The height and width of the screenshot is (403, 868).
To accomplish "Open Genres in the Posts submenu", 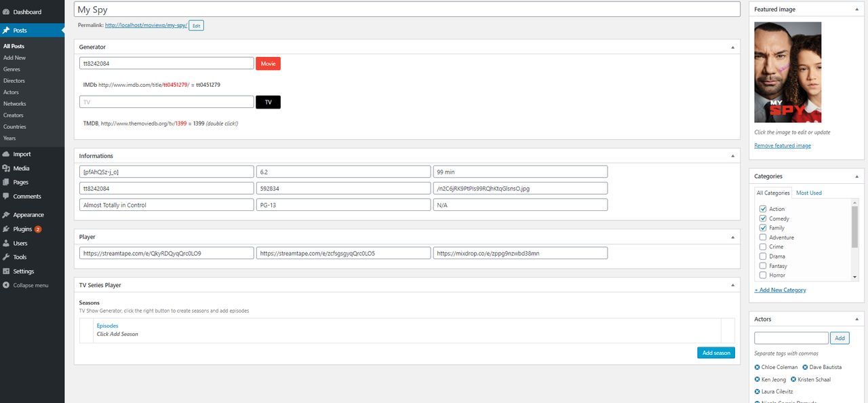I will pyautogui.click(x=12, y=69).
